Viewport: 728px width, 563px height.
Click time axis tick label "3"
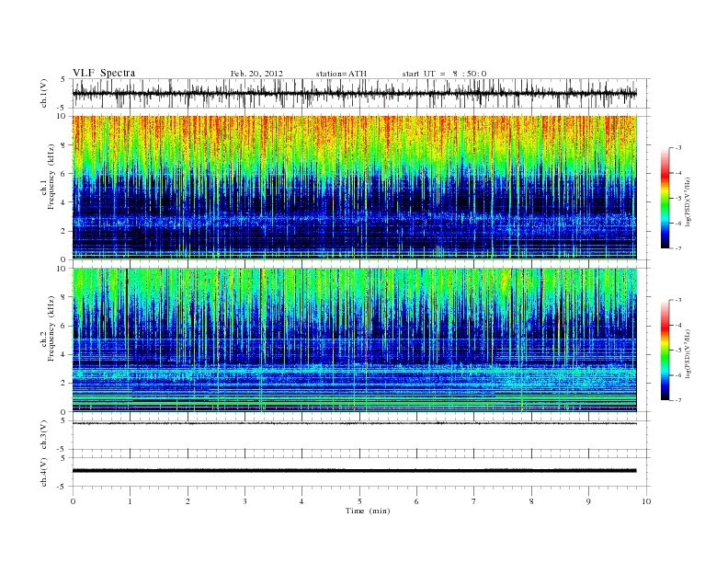[245, 501]
